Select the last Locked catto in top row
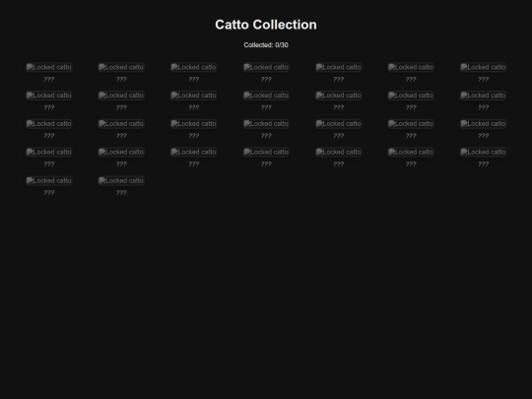 pyautogui.click(x=483, y=67)
